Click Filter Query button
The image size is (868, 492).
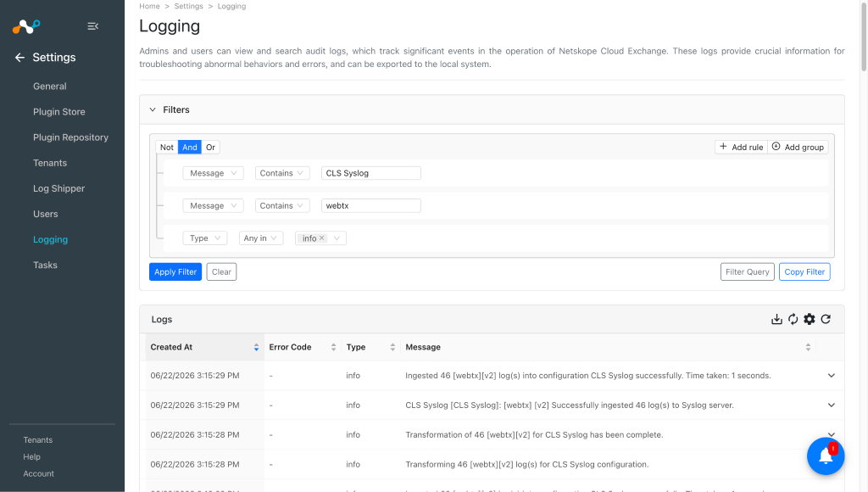pyautogui.click(x=748, y=271)
